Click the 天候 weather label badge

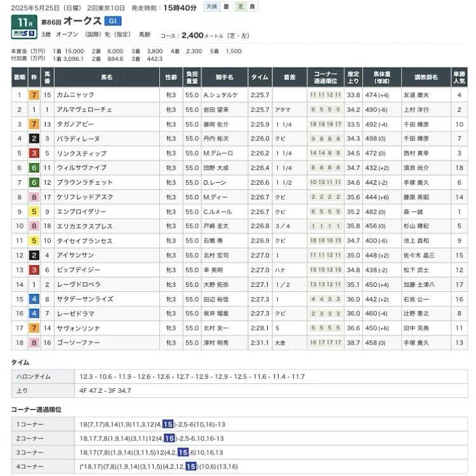coord(211,6)
